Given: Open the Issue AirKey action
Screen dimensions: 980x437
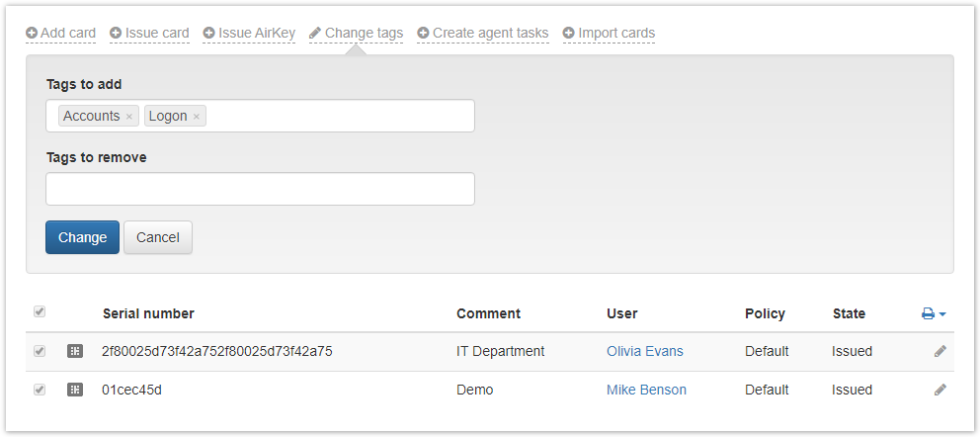Looking at the screenshot, I should tap(249, 33).
